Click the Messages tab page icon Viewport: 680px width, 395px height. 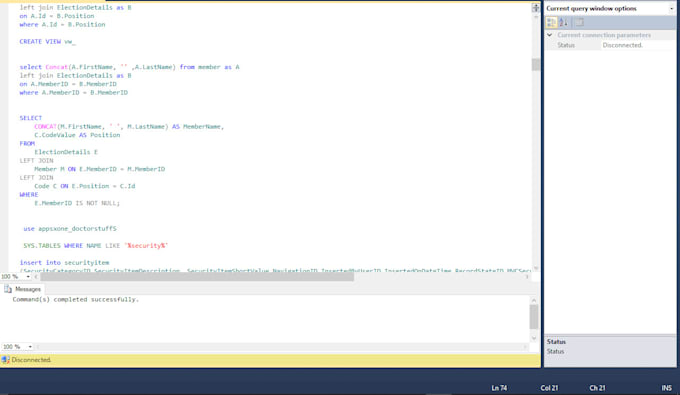[7, 289]
